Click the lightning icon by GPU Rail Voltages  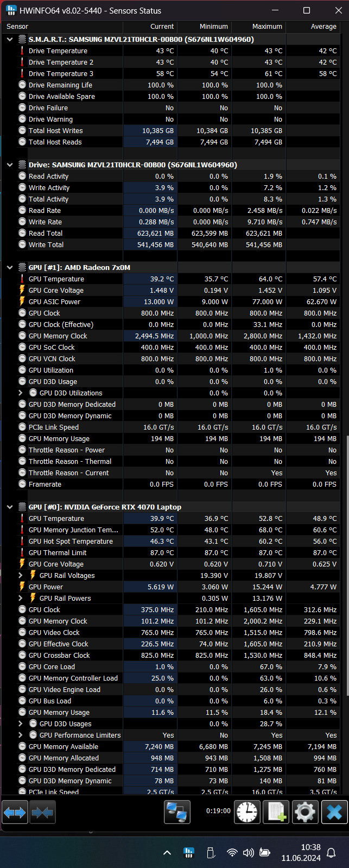click(x=33, y=576)
